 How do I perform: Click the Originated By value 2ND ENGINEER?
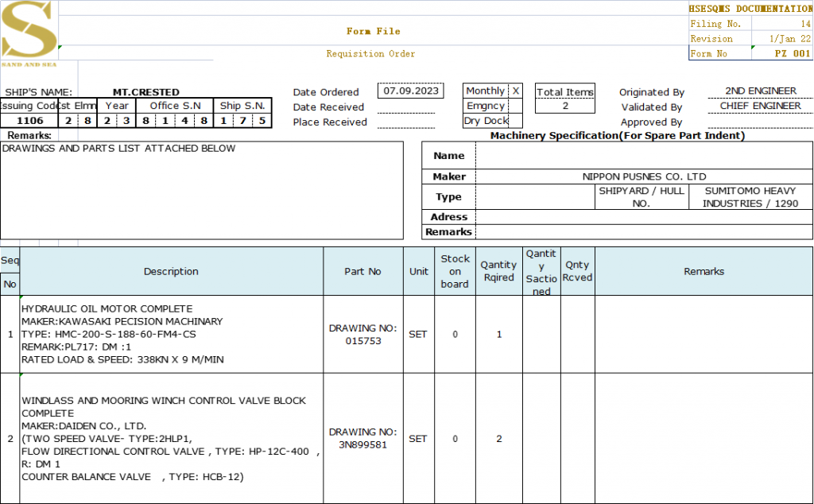(760, 91)
